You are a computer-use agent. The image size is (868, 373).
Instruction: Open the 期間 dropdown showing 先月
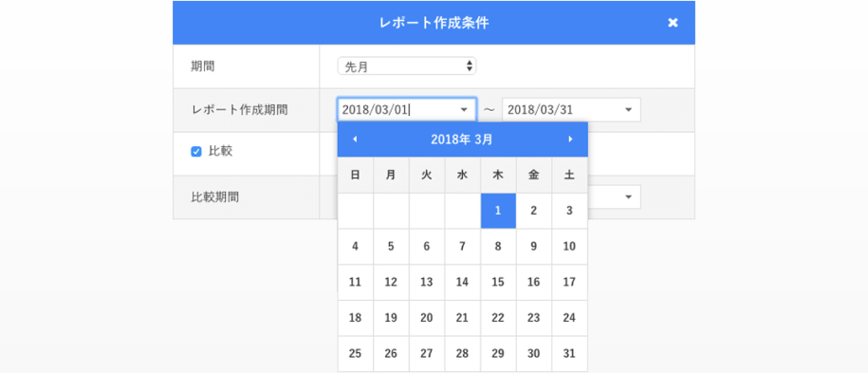click(407, 66)
